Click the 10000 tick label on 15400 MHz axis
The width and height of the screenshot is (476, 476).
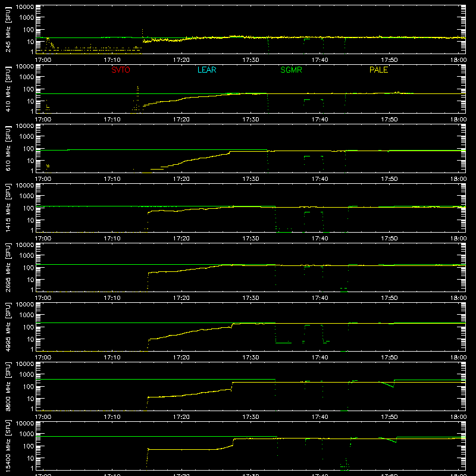(25, 424)
